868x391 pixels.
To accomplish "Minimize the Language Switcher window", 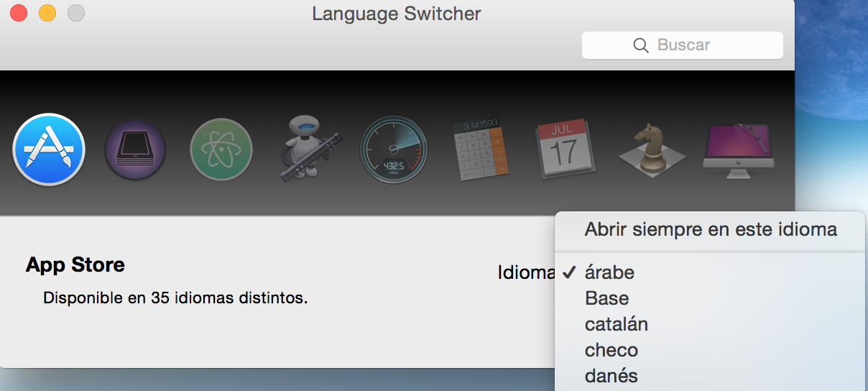I will pyautogui.click(x=47, y=13).
